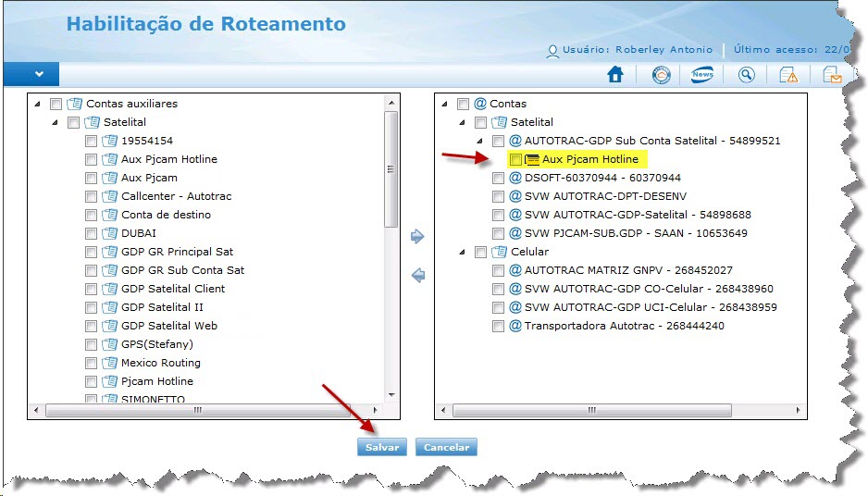Click icon beside Callcenter - Autotrac
Screen dimensions: 868x496
coord(109,196)
